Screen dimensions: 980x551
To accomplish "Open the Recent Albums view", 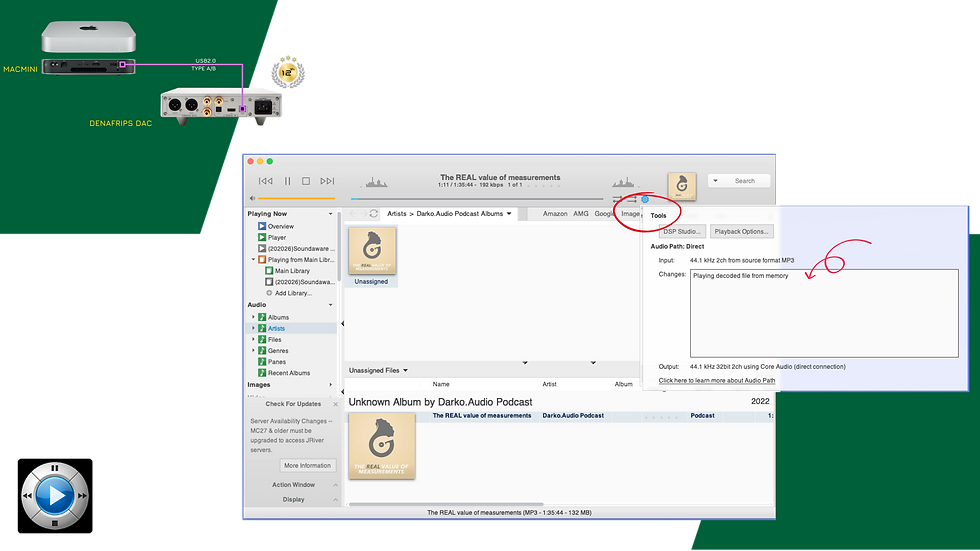I will 289,374.
